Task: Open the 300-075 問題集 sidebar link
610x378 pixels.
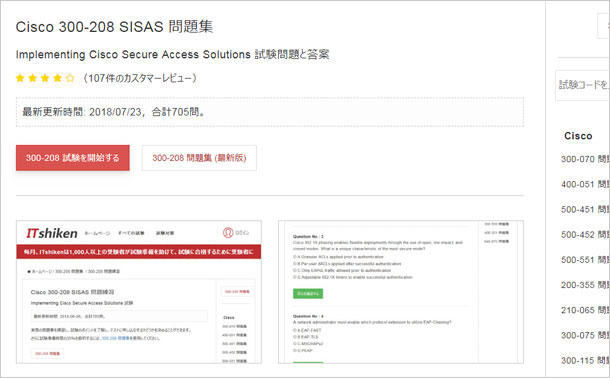Action: click(x=585, y=335)
